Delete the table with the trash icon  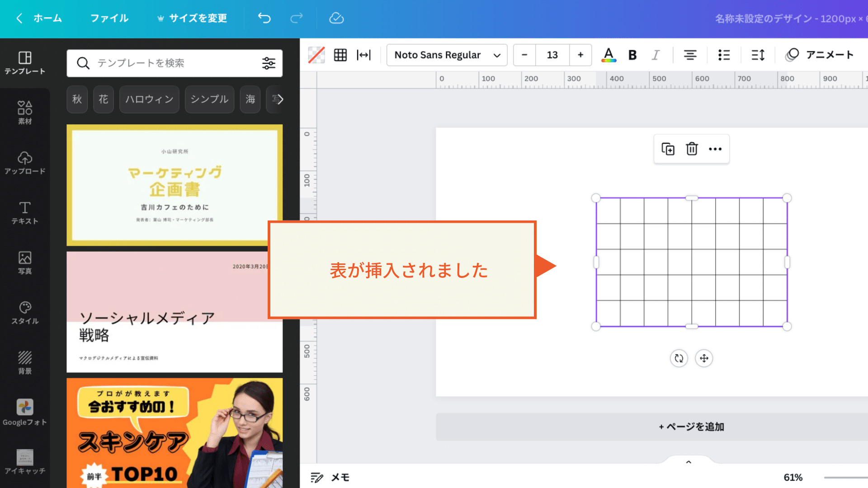[692, 149]
